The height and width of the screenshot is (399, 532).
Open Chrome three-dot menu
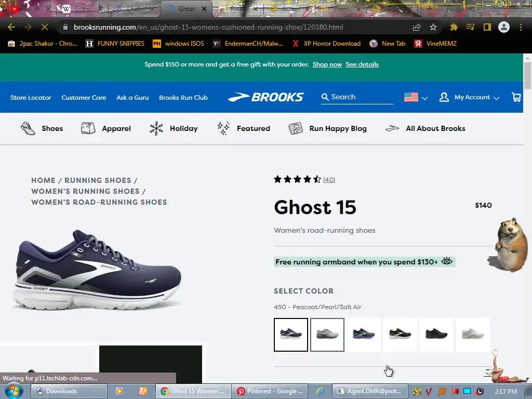tap(521, 27)
